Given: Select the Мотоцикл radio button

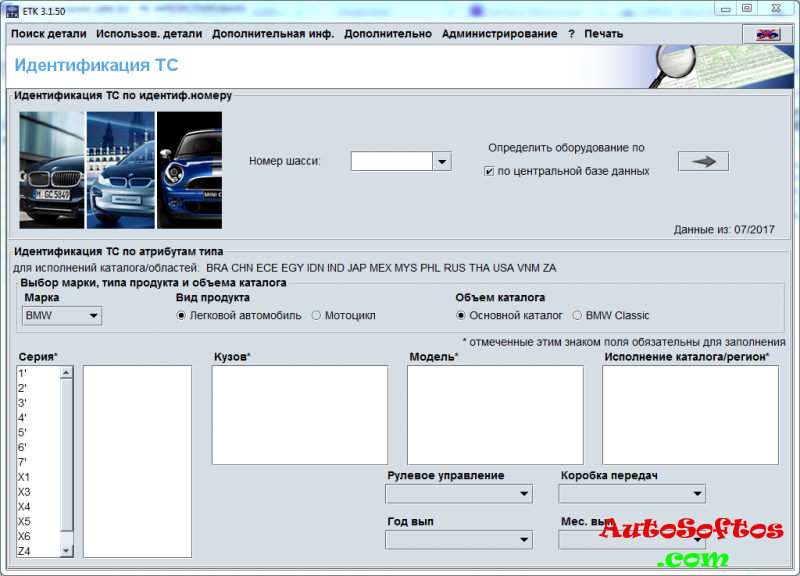Looking at the screenshot, I should point(316,316).
